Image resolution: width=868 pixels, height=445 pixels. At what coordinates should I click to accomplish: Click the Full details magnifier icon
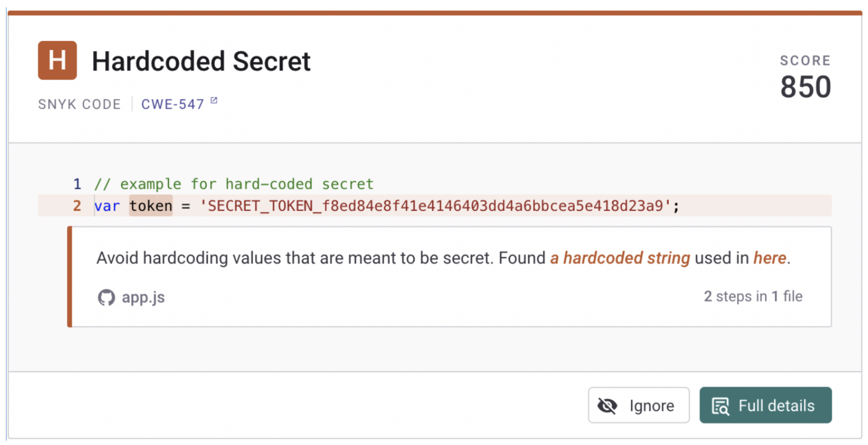coord(720,406)
